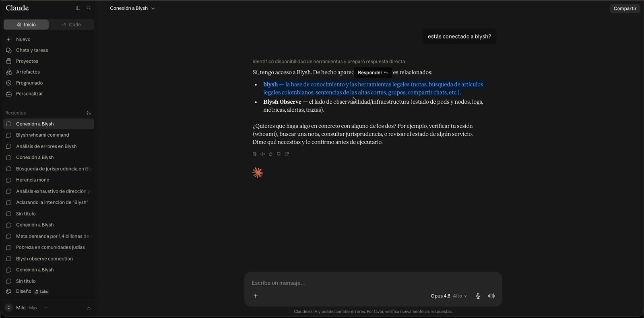Viewport: 644px width, 318px height.
Task: Click the microphone dictation icon
Action: click(478, 296)
